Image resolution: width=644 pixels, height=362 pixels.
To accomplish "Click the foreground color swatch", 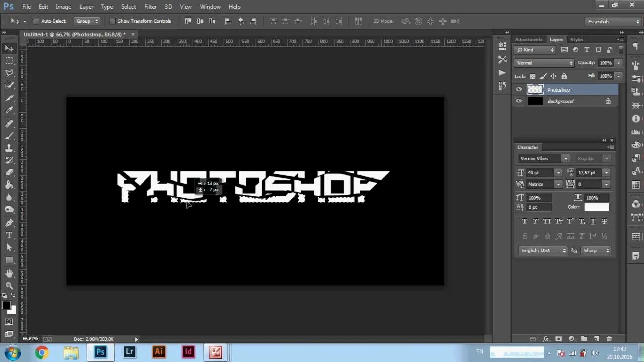I will [x=6, y=305].
